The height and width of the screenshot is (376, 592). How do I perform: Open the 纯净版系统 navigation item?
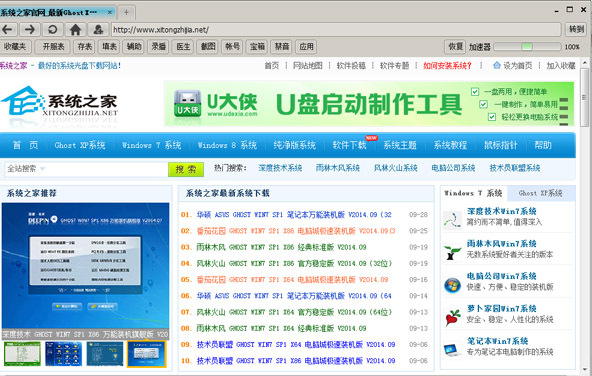pyautogui.click(x=294, y=145)
